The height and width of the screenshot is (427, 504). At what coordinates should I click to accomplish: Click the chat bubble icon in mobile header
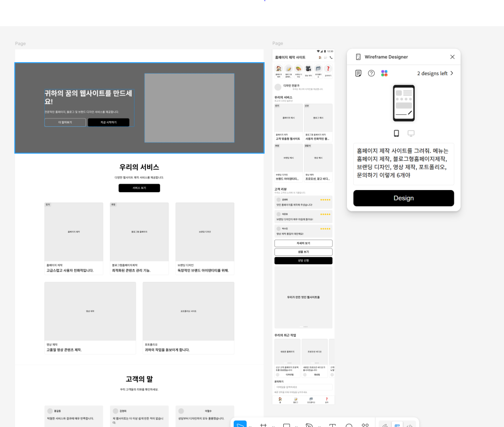[x=325, y=57]
